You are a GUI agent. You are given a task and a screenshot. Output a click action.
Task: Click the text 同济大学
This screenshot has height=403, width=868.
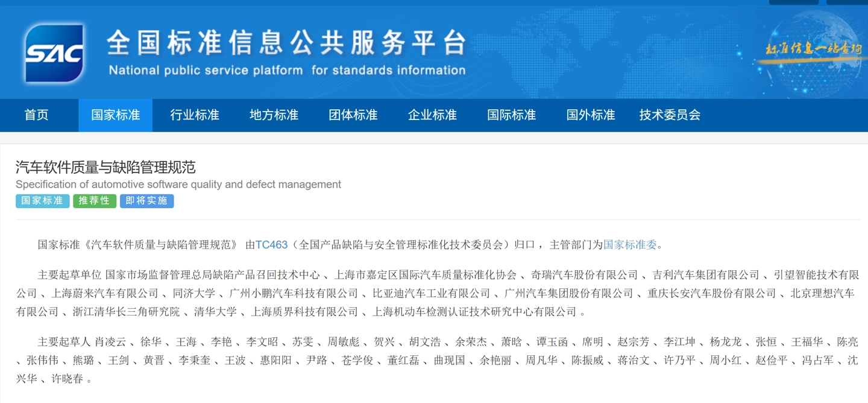193,294
